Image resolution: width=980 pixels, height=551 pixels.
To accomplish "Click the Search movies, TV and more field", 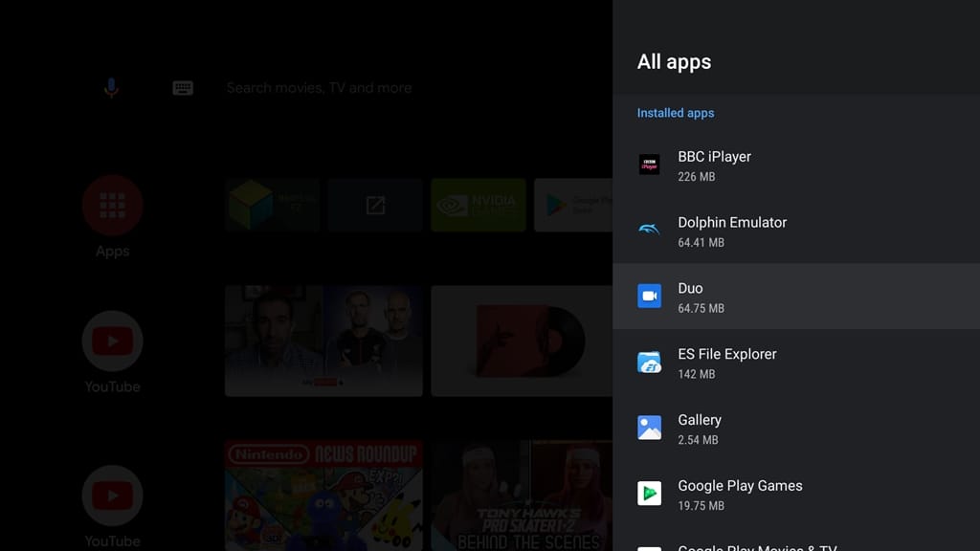I will click(319, 88).
